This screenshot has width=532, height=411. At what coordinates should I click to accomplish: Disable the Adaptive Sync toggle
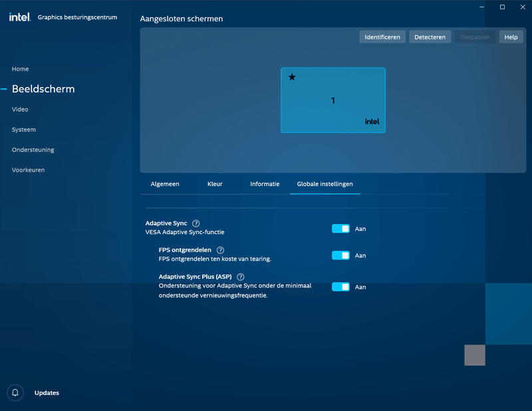[x=340, y=228]
